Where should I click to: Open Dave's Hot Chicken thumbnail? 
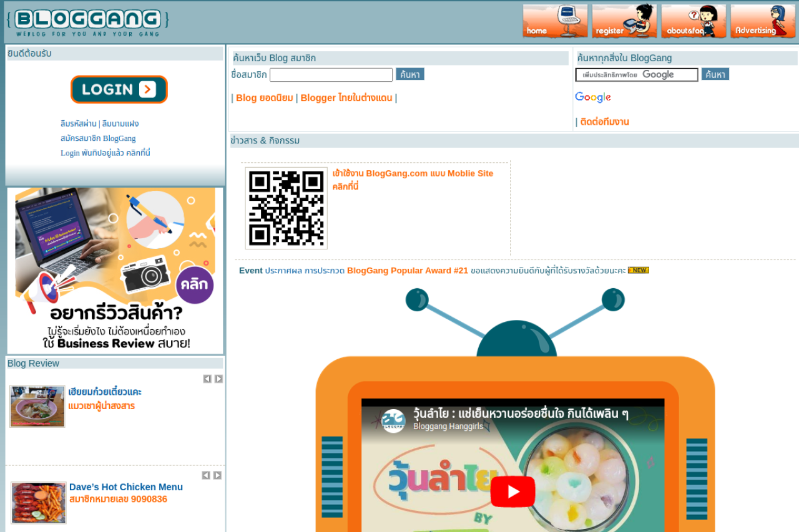39,503
